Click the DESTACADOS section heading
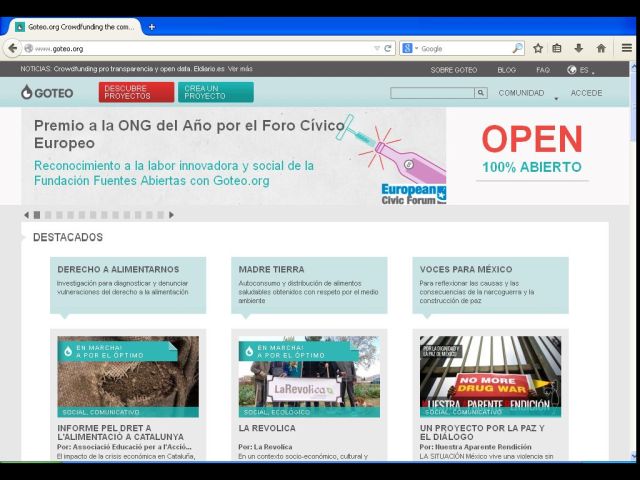Viewport: 640px width, 480px height. tap(68, 237)
